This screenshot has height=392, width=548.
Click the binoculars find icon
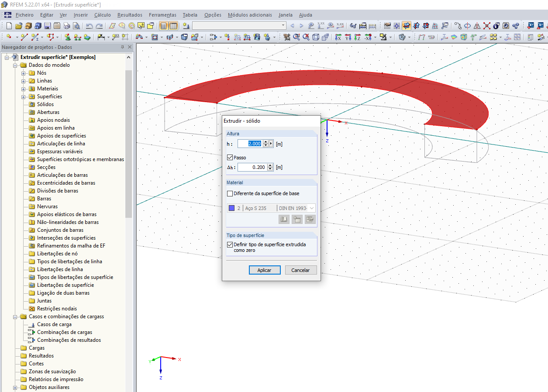point(353,26)
